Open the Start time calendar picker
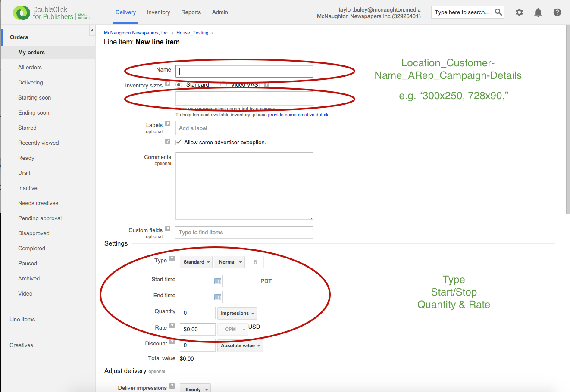Viewport: 570px width, 392px height. 218,281
